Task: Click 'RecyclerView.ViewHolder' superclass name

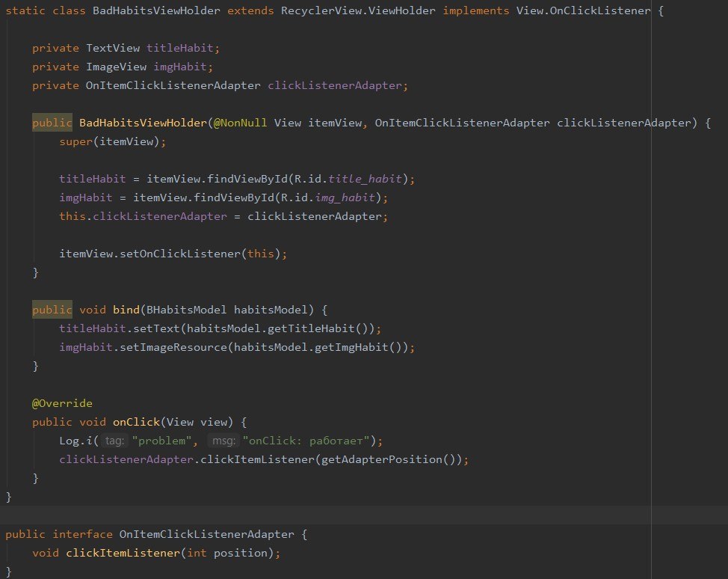Action: click(358, 10)
